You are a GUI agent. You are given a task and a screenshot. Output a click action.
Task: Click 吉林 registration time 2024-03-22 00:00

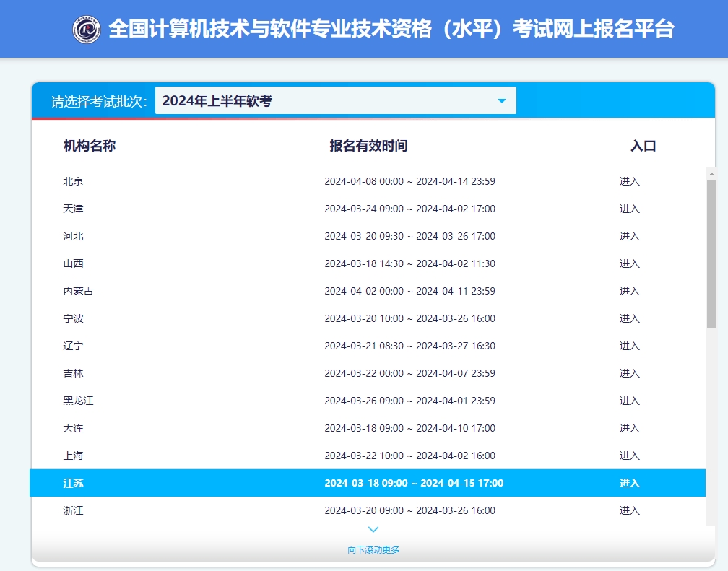(410, 372)
